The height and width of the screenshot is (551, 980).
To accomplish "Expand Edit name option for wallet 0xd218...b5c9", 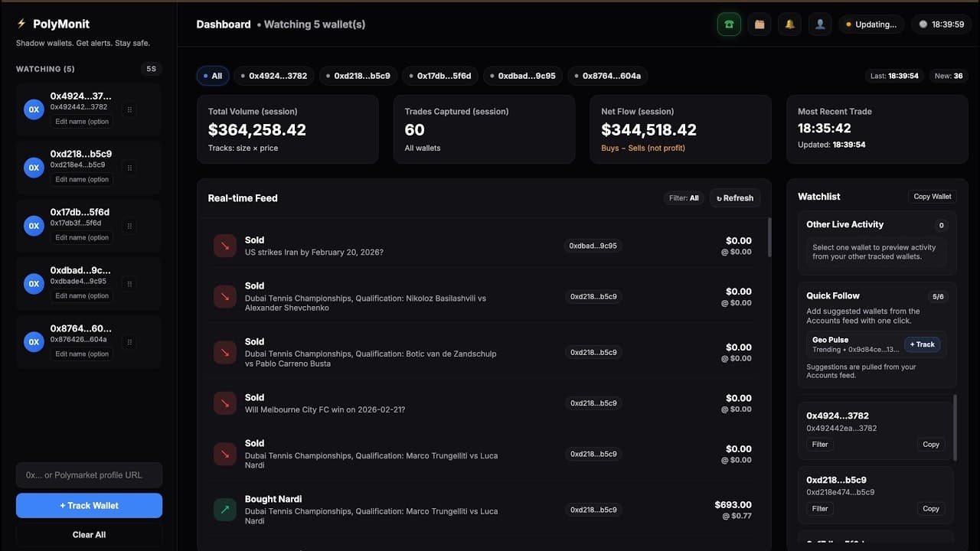I will pos(82,179).
